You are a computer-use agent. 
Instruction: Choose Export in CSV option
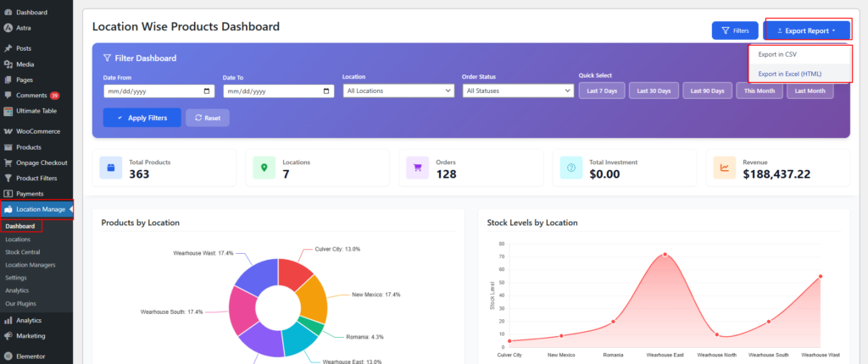click(776, 54)
